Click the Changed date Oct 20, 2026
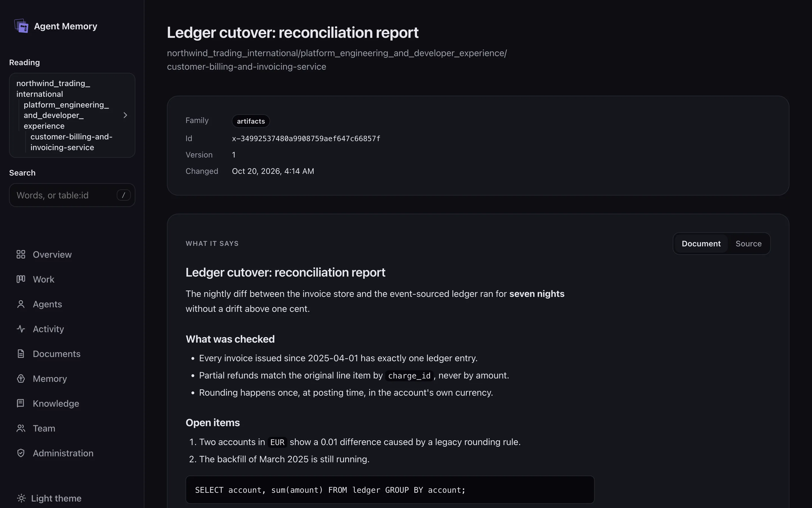This screenshot has height=508, width=812. pyautogui.click(x=273, y=171)
